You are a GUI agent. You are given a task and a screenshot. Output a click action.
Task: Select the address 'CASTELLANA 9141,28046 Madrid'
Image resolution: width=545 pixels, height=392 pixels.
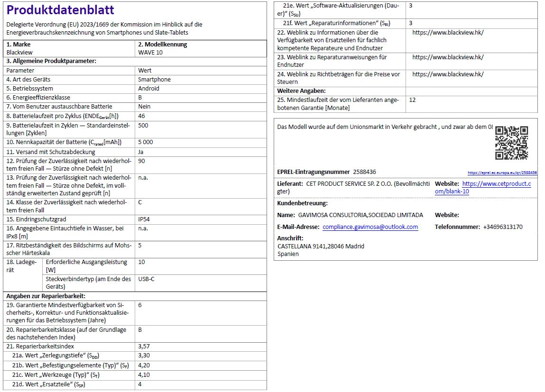click(x=321, y=246)
